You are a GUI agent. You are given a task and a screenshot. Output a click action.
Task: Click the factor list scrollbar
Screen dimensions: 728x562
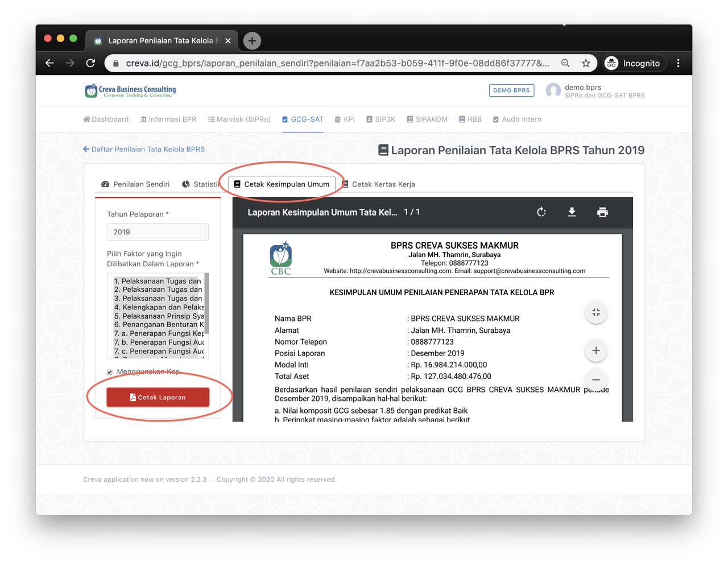[206, 303]
